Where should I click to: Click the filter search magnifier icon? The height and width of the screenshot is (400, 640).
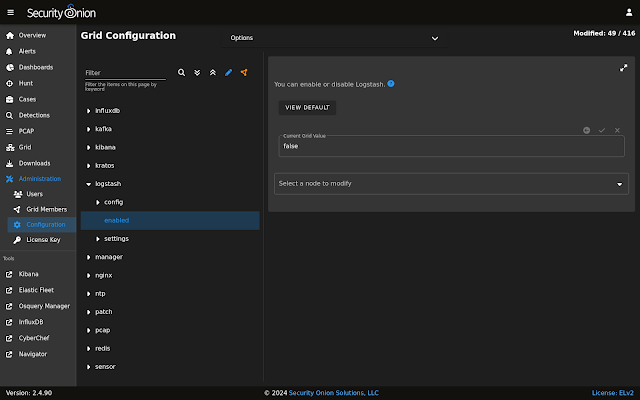[181, 72]
